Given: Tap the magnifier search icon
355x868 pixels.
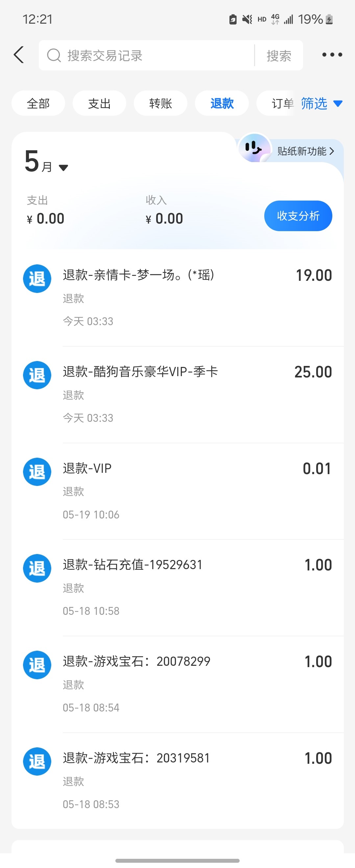Looking at the screenshot, I should coord(54,56).
